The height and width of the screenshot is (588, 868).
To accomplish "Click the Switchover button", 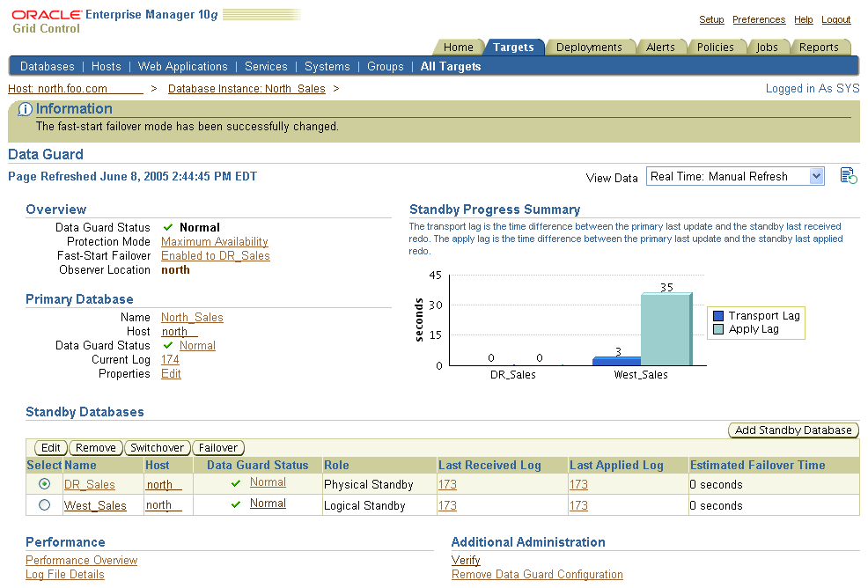I will [x=157, y=447].
